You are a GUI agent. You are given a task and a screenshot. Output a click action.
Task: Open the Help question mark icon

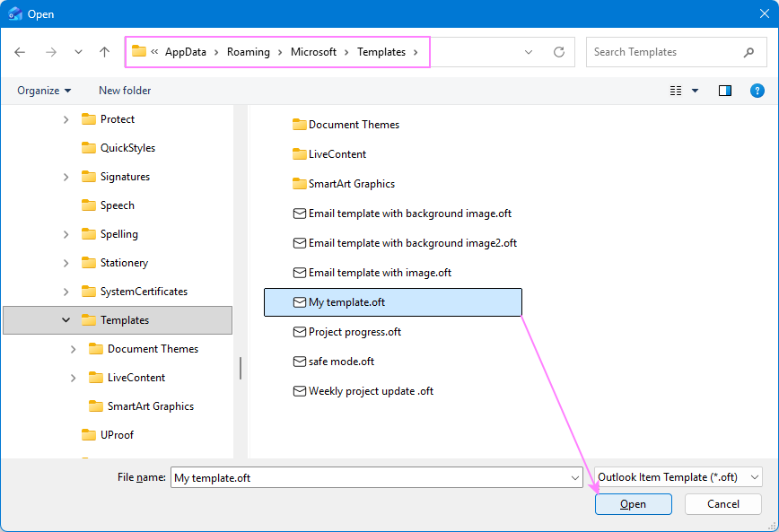point(757,90)
